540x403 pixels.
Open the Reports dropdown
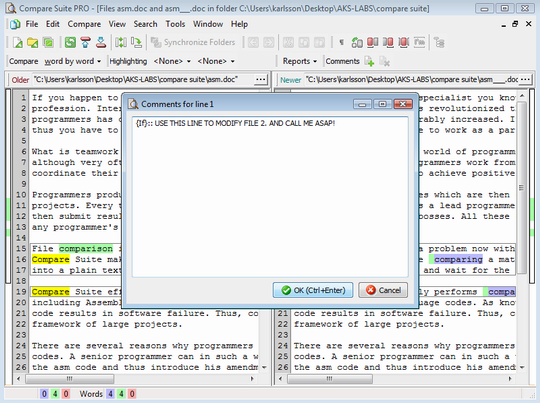(x=300, y=61)
